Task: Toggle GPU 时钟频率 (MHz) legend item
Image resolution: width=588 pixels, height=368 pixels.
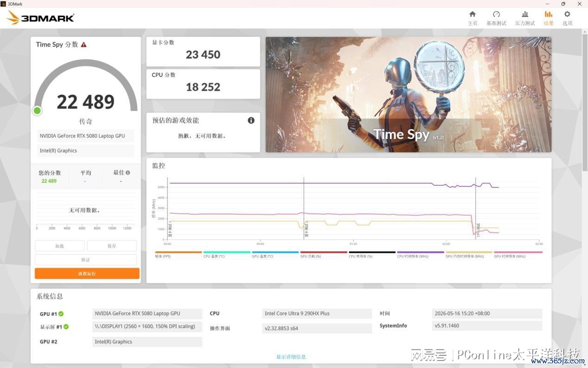Action: tap(518, 254)
